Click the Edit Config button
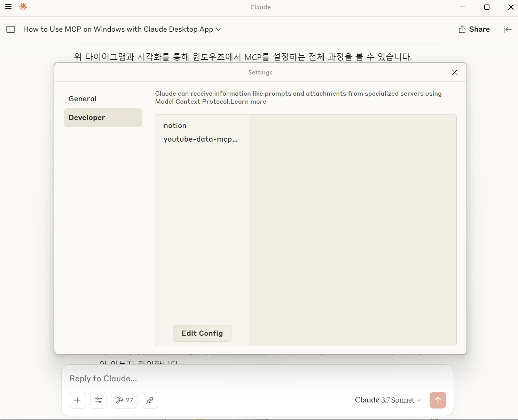The width and height of the screenshot is (518, 420). (202, 333)
